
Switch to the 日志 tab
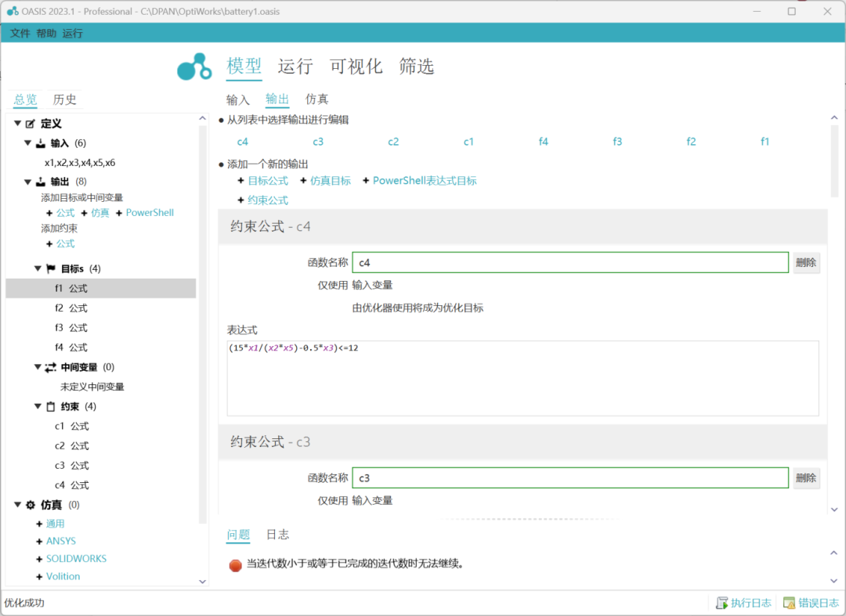(x=278, y=535)
